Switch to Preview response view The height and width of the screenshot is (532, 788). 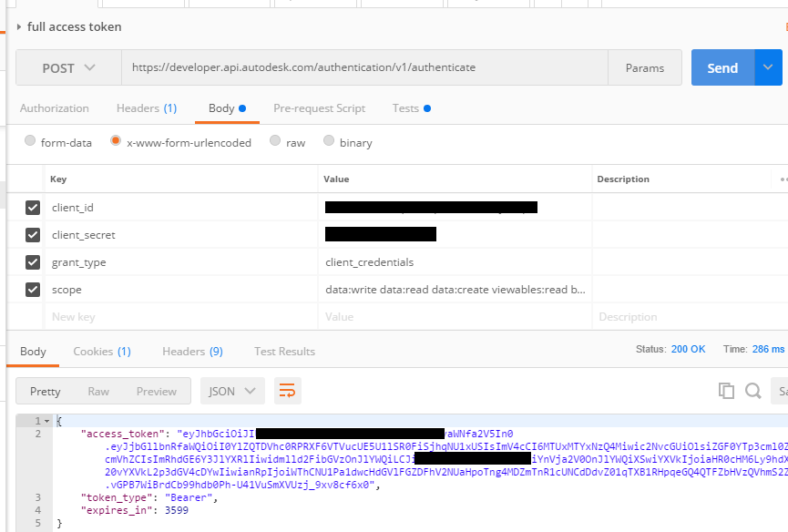click(157, 392)
